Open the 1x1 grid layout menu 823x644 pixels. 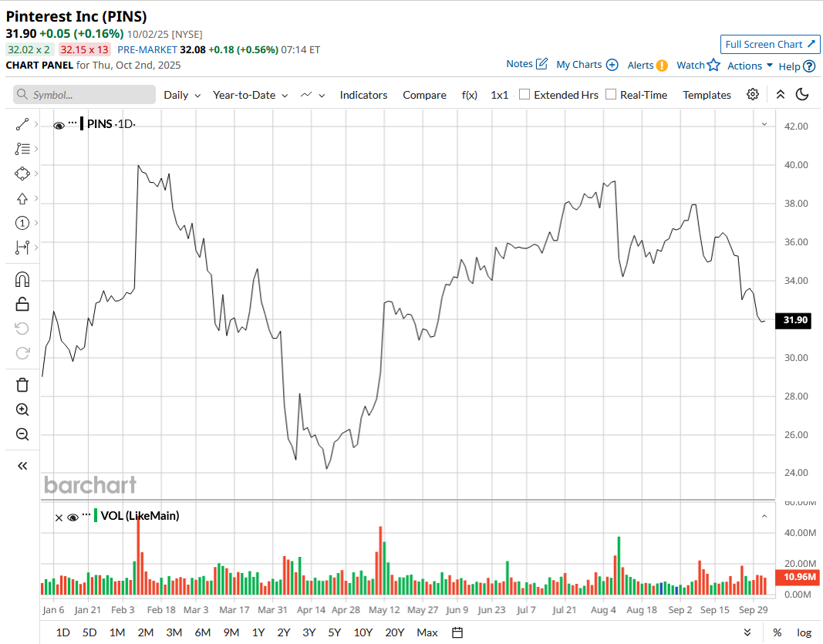(x=500, y=95)
